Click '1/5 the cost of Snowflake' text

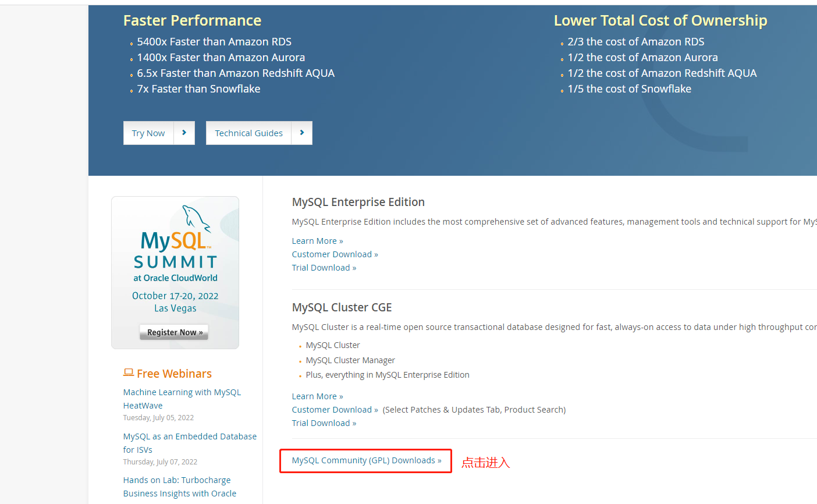pyautogui.click(x=630, y=89)
